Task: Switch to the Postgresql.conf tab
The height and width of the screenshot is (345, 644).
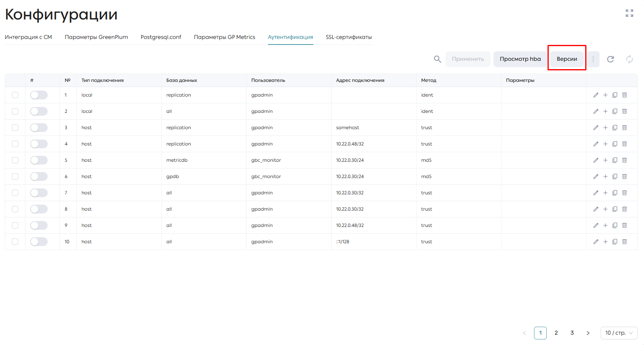Action: click(x=161, y=37)
